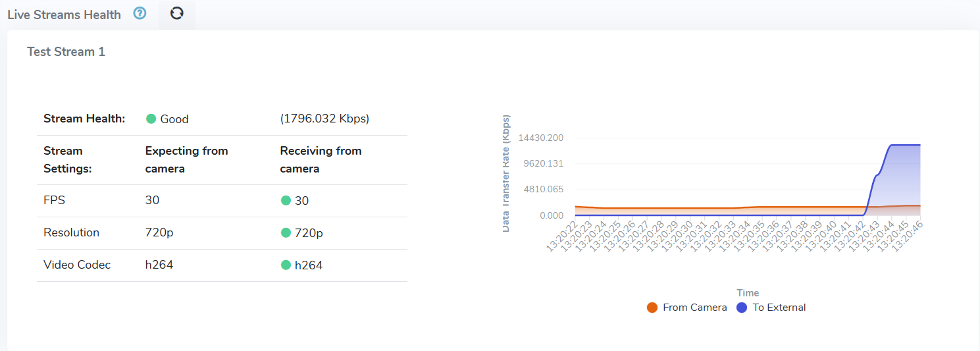Select the Video Codec row label
980x351 pixels.
77,265
